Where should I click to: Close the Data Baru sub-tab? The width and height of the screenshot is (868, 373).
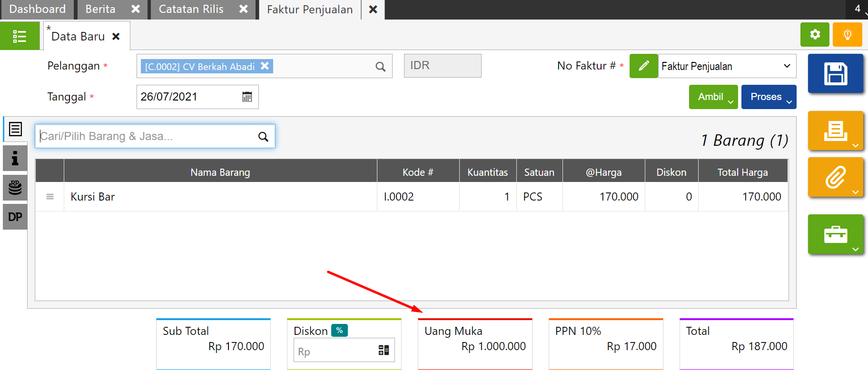[x=116, y=36]
